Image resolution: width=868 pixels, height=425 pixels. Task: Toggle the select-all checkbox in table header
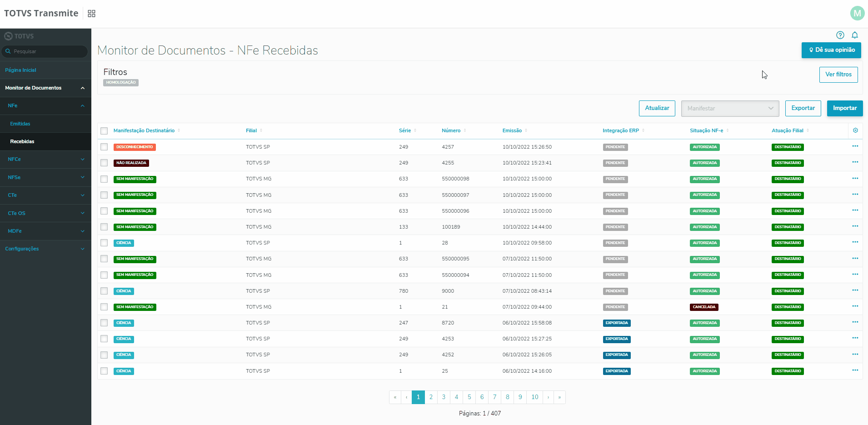[104, 131]
